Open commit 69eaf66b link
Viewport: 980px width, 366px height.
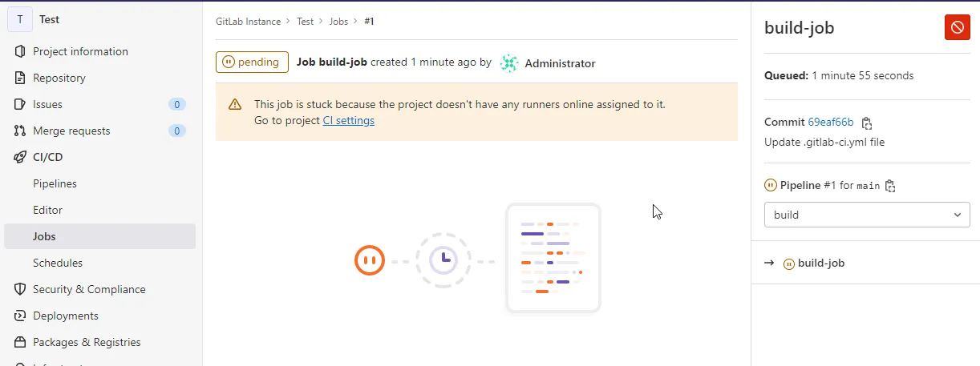click(x=830, y=123)
